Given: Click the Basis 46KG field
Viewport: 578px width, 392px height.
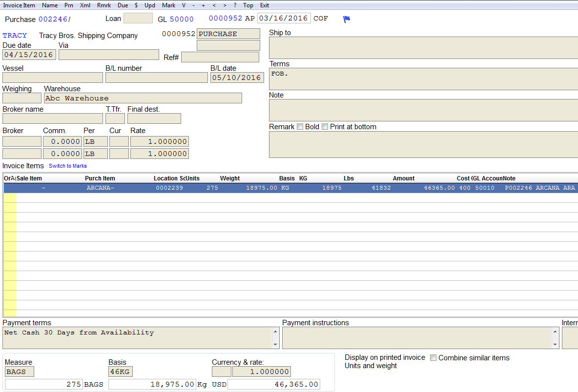Looking at the screenshot, I should coord(121,372).
